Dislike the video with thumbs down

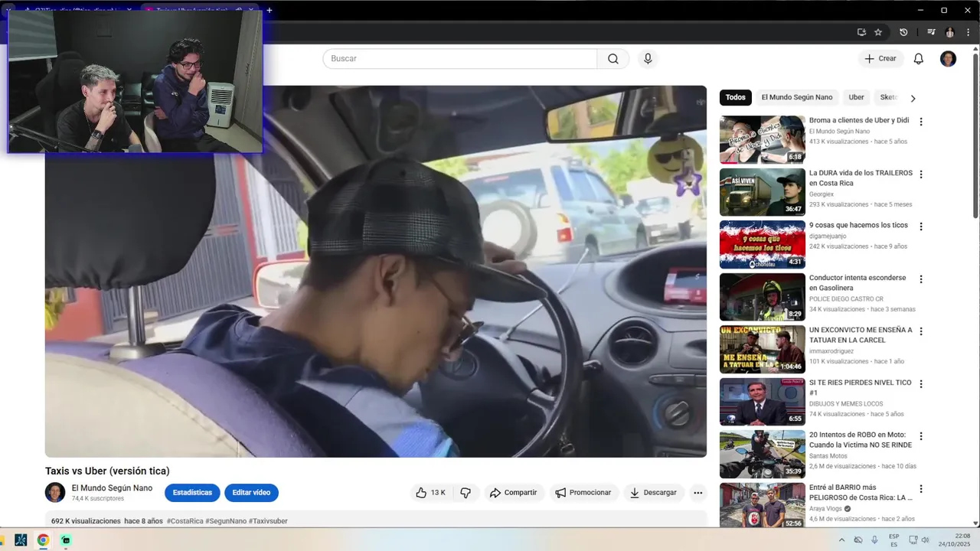point(465,493)
